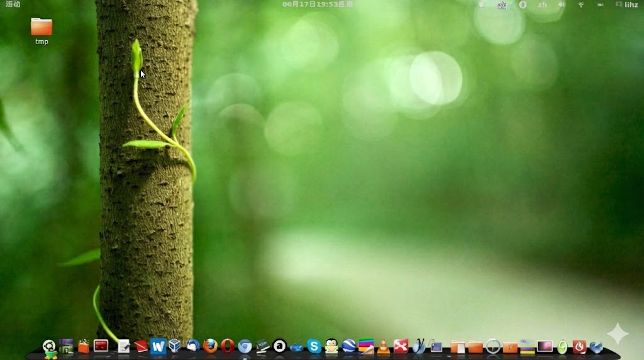Open the purple-green photo app in dock
Screen dimensions: 644x360
pyautogui.click(x=66, y=346)
